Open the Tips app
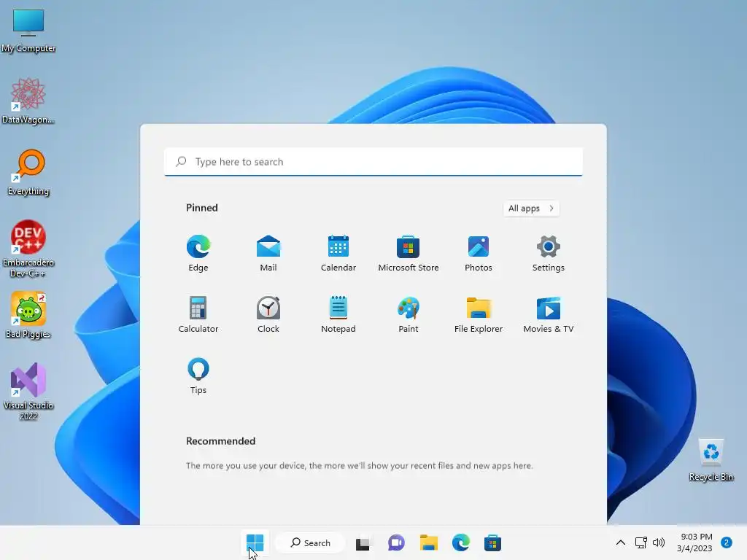This screenshot has height=560, width=747. 198,376
